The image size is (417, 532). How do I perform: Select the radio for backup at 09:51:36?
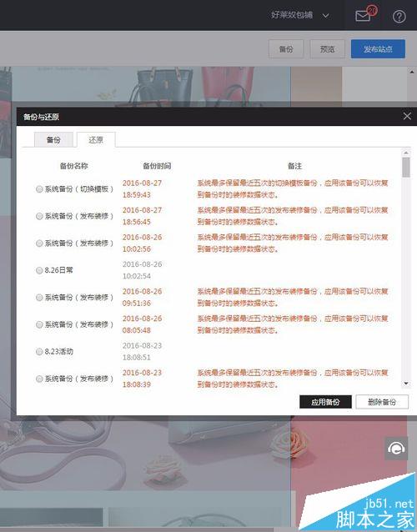coord(39,298)
